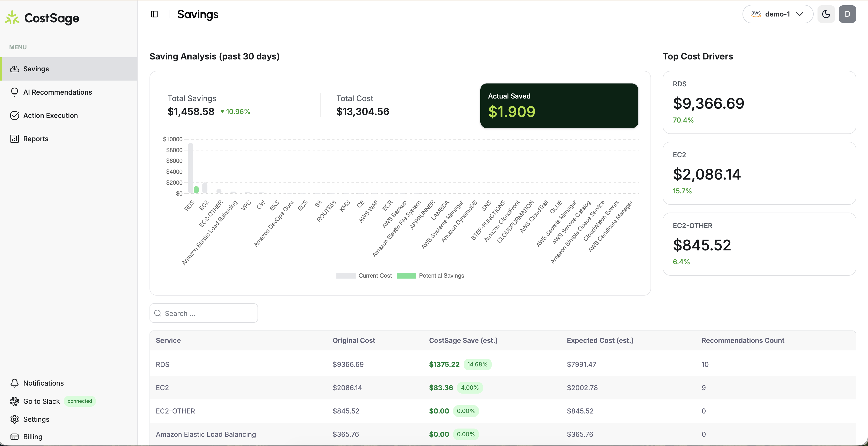Toggle Potential Savings legend swatch

(406, 276)
